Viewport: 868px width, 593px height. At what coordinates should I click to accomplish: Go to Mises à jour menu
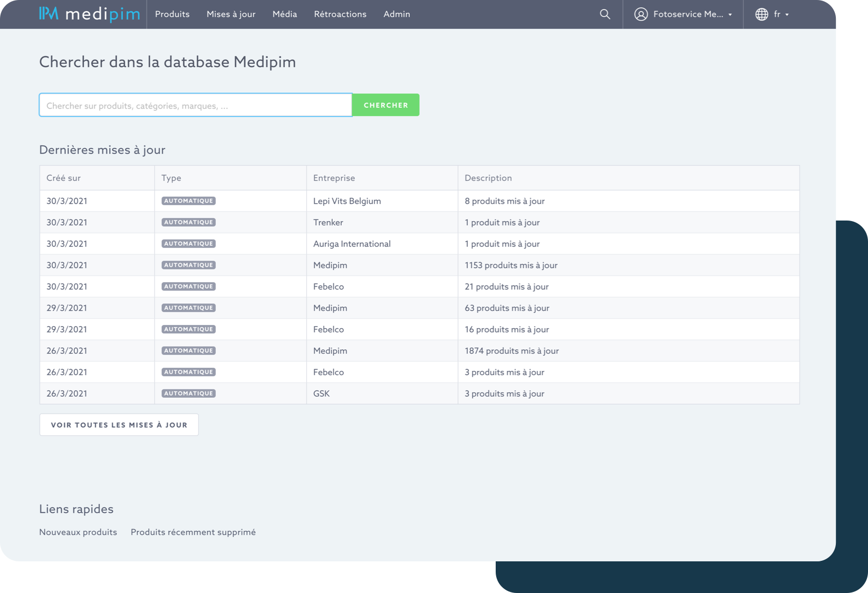point(231,14)
